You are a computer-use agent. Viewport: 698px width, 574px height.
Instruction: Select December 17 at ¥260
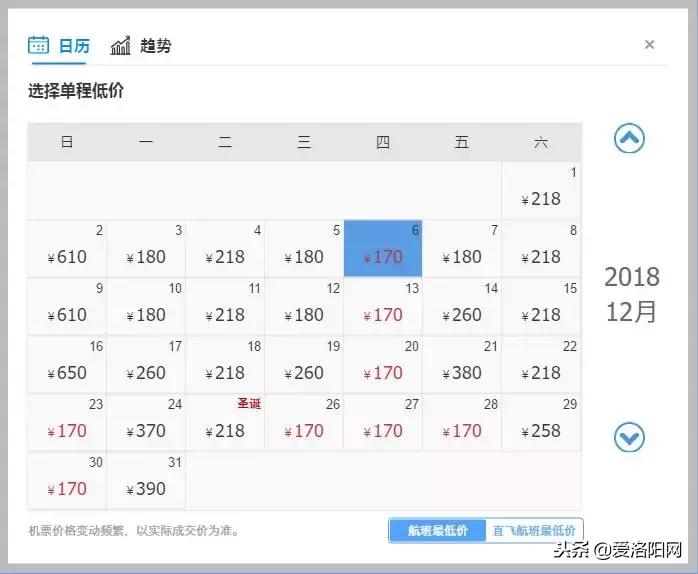(x=146, y=364)
